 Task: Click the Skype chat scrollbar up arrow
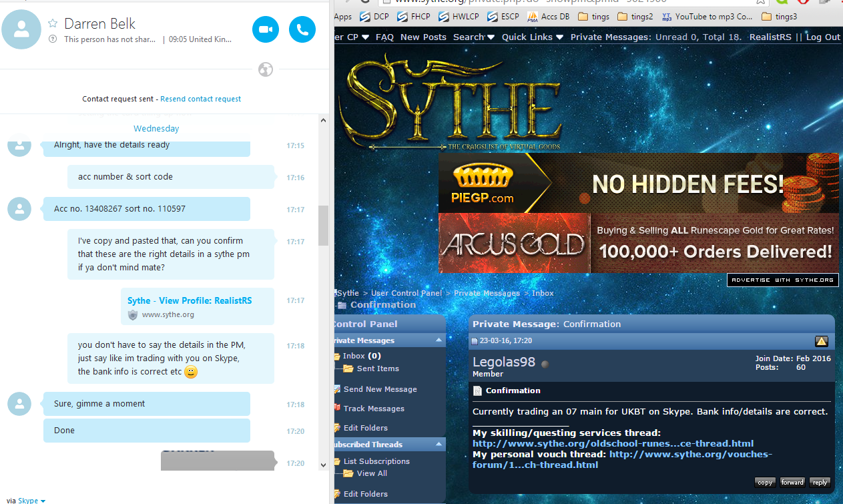pos(324,121)
